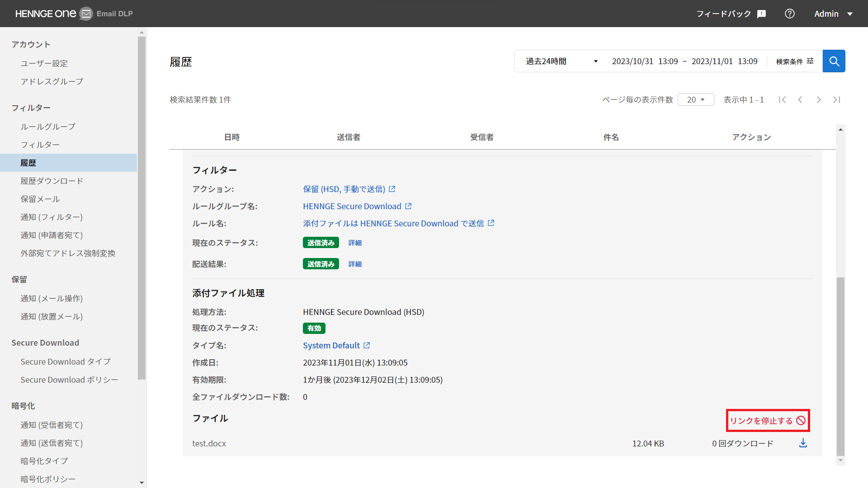Click the sidebar scrollbar thumb
868x488 pixels.
point(142,208)
